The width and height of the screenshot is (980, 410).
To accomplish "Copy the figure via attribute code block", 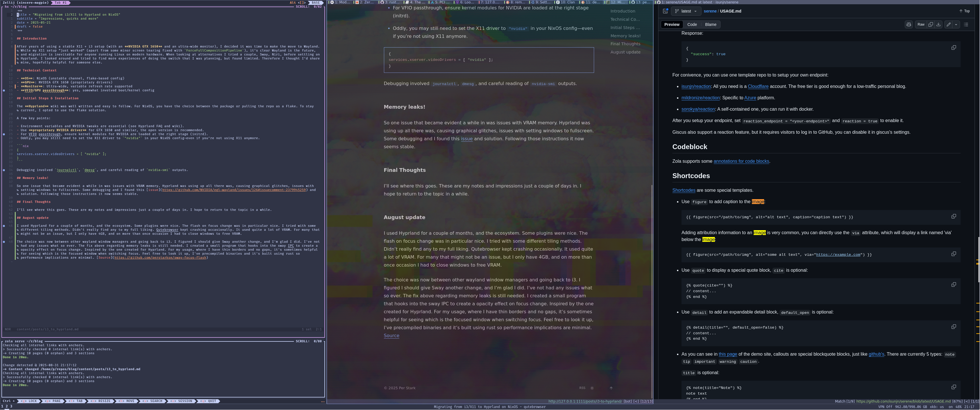I will click(x=954, y=254).
